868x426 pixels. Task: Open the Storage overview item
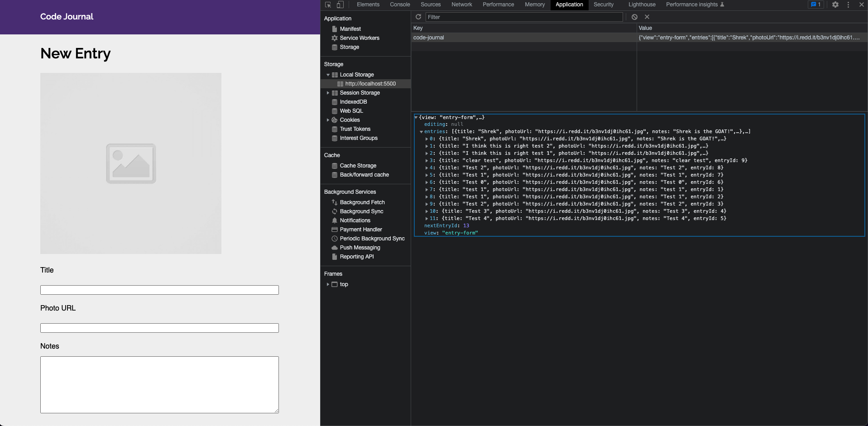(x=350, y=47)
